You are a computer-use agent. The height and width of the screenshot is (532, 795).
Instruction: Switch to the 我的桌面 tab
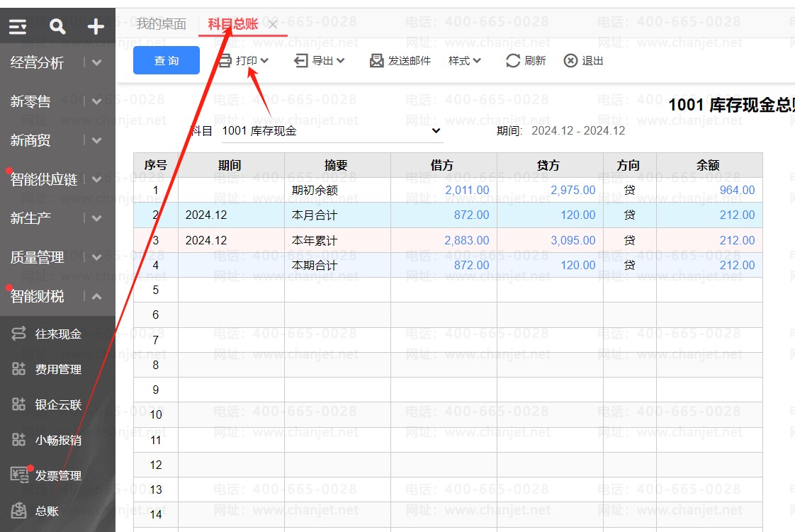(161, 24)
